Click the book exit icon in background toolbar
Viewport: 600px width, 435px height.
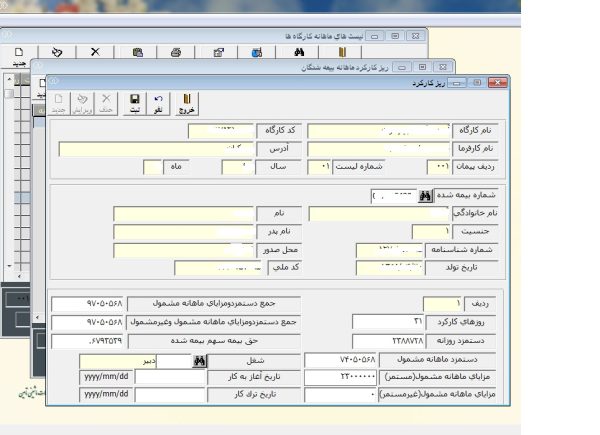tap(341, 52)
